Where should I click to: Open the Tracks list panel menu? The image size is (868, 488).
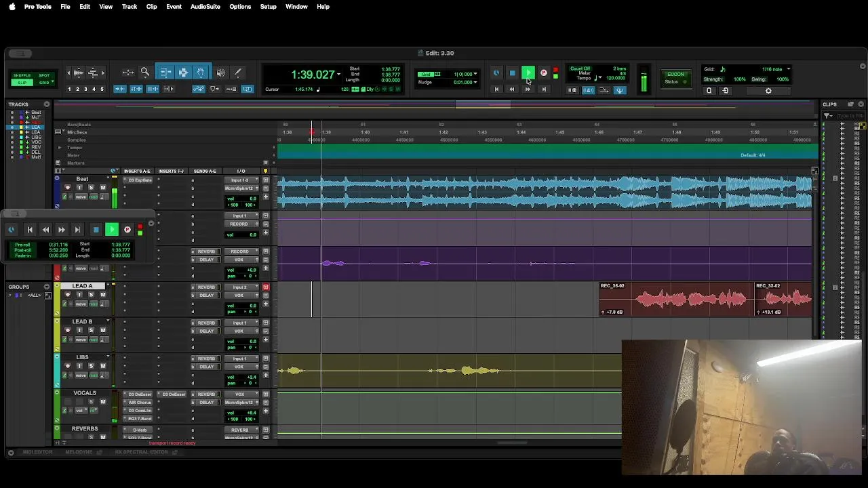coord(47,104)
